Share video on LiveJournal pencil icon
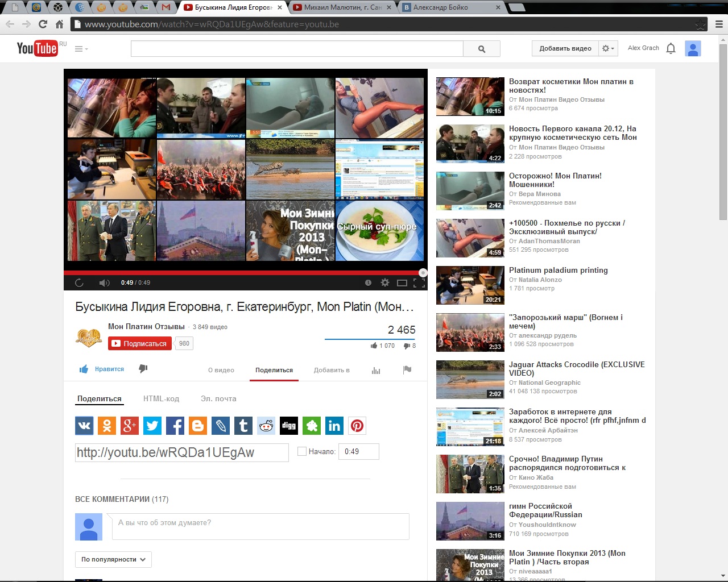Viewport: 728px width, 582px height. (221, 425)
